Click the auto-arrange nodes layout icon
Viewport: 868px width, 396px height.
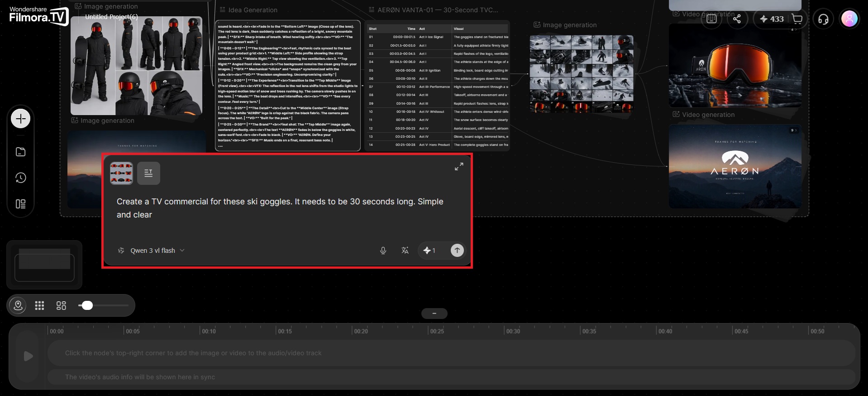click(x=61, y=306)
